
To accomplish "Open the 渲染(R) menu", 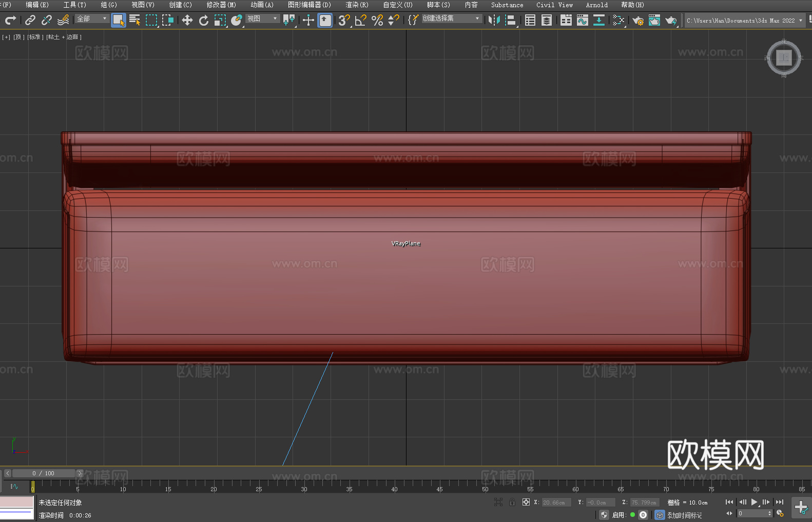I will [x=357, y=5].
